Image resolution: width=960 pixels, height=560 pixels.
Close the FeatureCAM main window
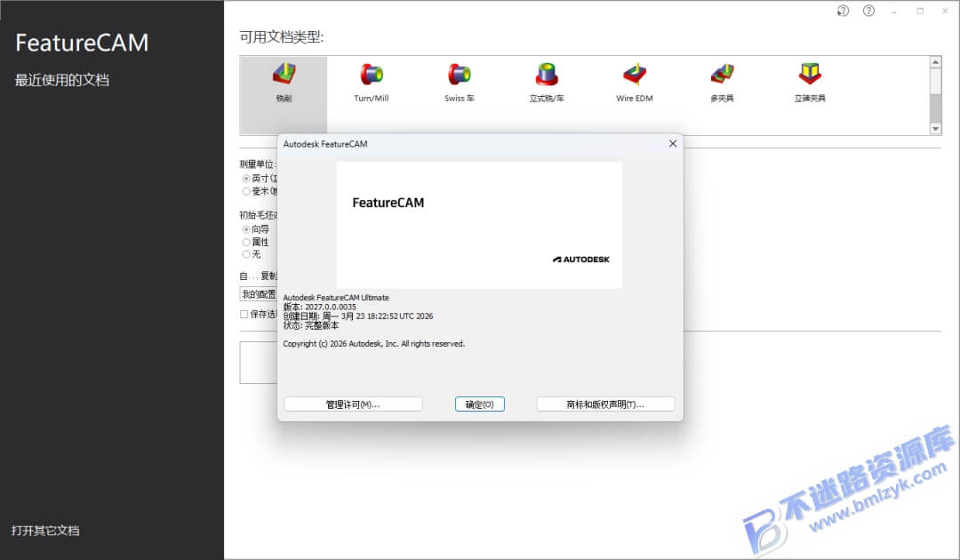(945, 11)
